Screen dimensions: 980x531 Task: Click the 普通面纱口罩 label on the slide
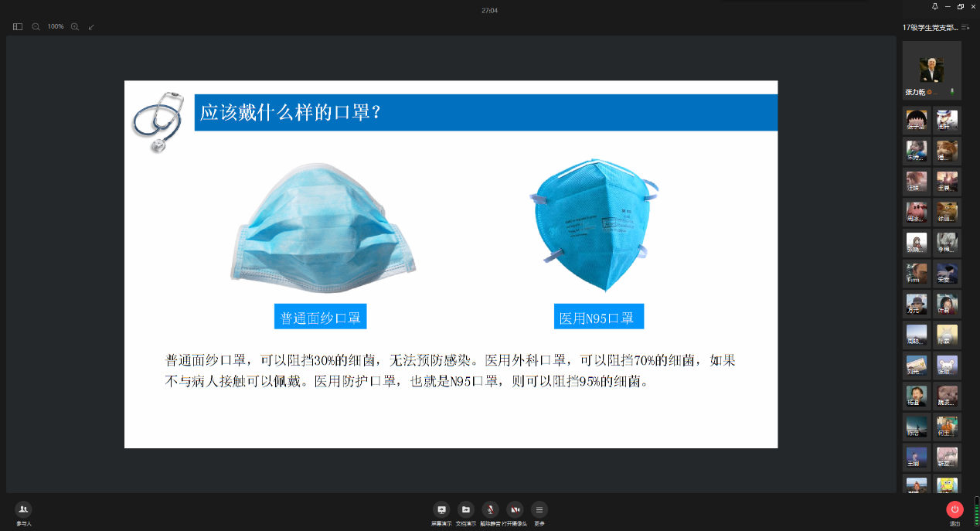click(x=320, y=317)
